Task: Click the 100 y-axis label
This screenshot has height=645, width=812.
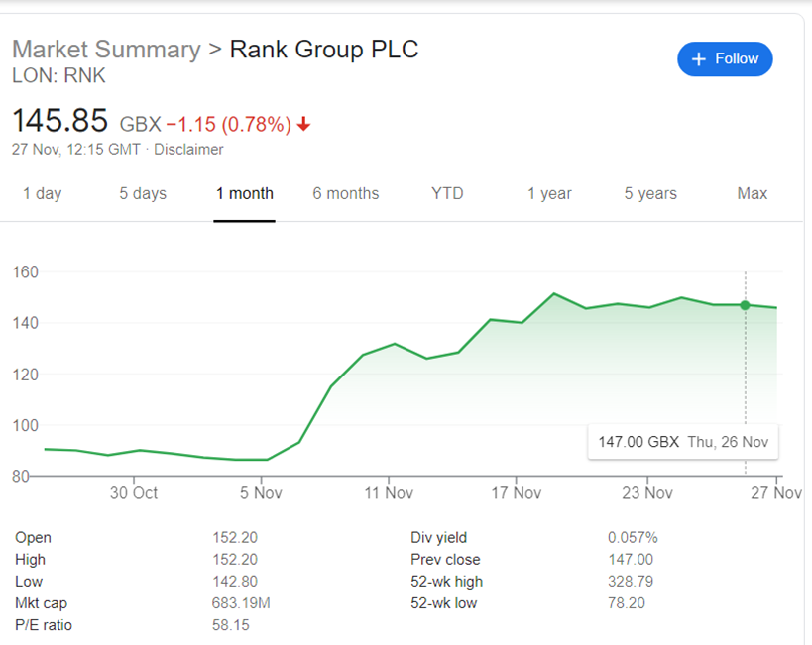Action: pyautogui.click(x=26, y=425)
